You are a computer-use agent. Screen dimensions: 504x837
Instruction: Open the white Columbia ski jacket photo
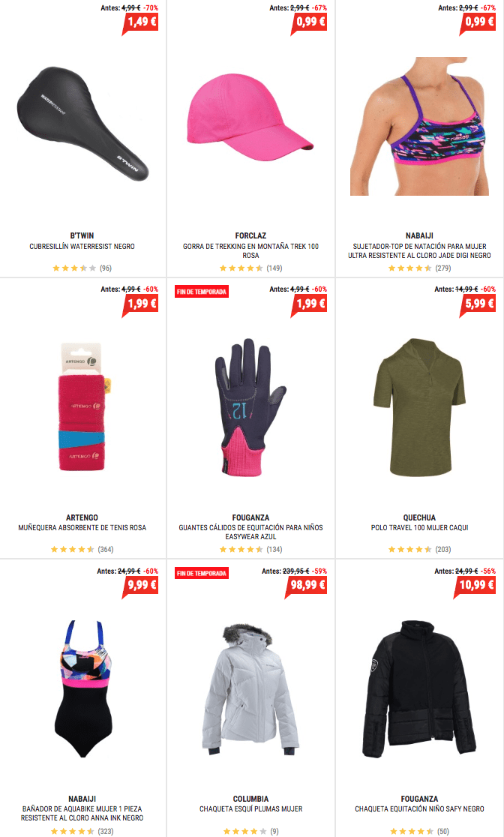pyautogui.click(x=250, y=688)
